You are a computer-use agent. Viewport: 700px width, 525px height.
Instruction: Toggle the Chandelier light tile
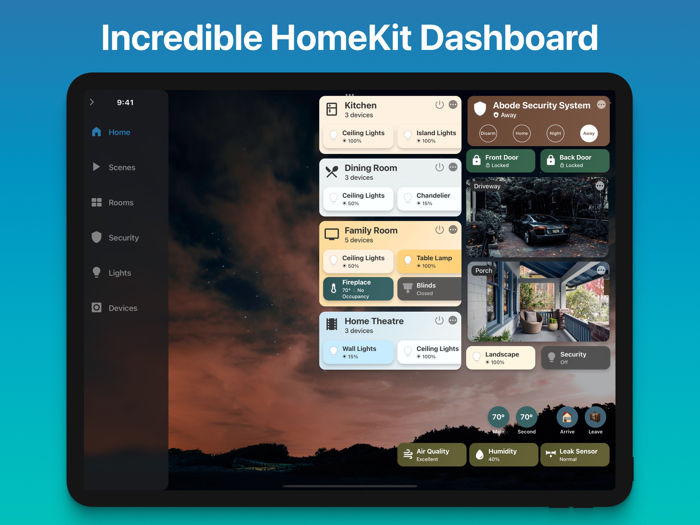429,199
